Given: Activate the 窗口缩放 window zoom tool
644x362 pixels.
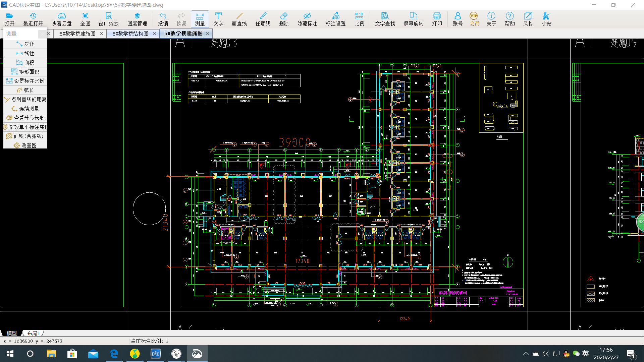Looking at the screenshot, I should (109, 19).
